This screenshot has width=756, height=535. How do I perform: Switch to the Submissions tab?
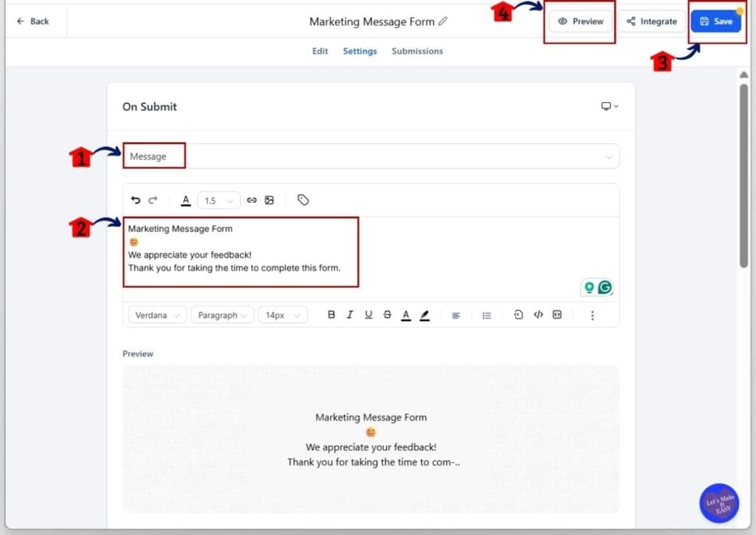point(417,51)
